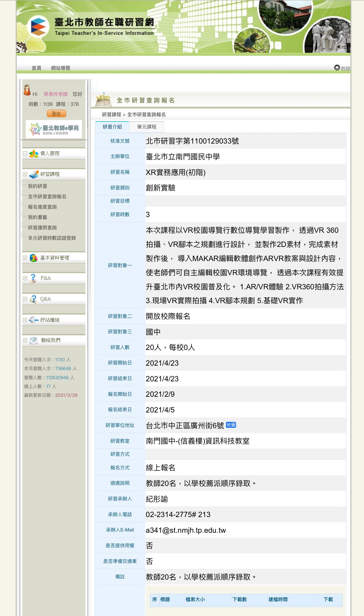Image resolution: width=364 pixels, height=616 pixels.
Task: Expand the 基本資料管理 section
Action: click(x=25, y=258)
